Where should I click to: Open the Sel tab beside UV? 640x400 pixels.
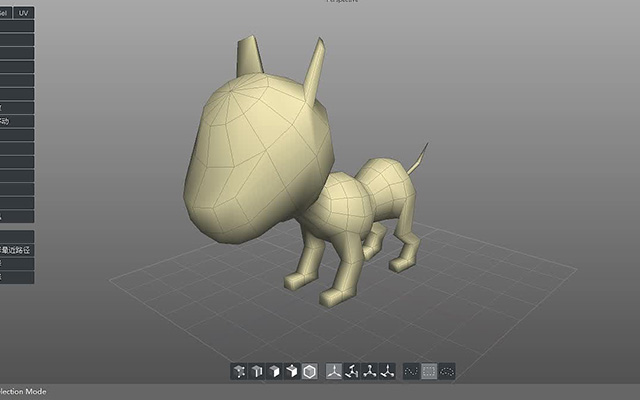pos(6,13)
